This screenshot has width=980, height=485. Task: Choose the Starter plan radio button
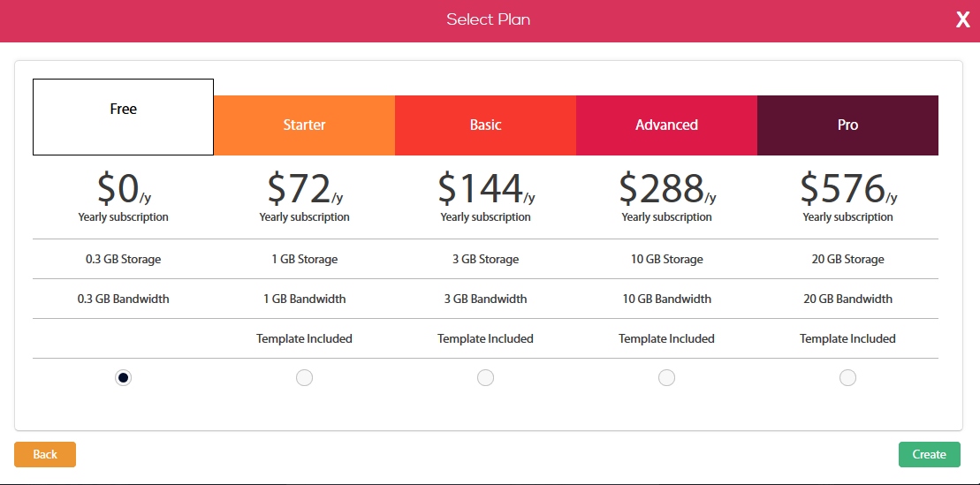[x=304, y=378]
